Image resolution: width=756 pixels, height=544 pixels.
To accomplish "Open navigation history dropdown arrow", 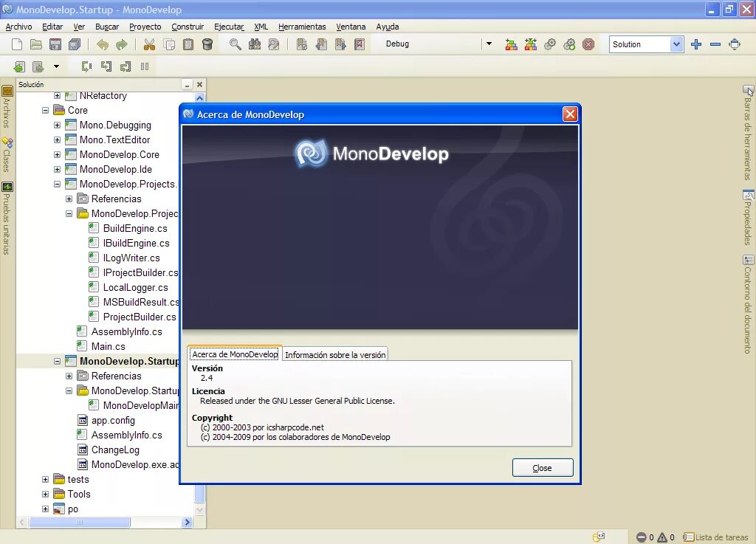I will coord(56,66).
